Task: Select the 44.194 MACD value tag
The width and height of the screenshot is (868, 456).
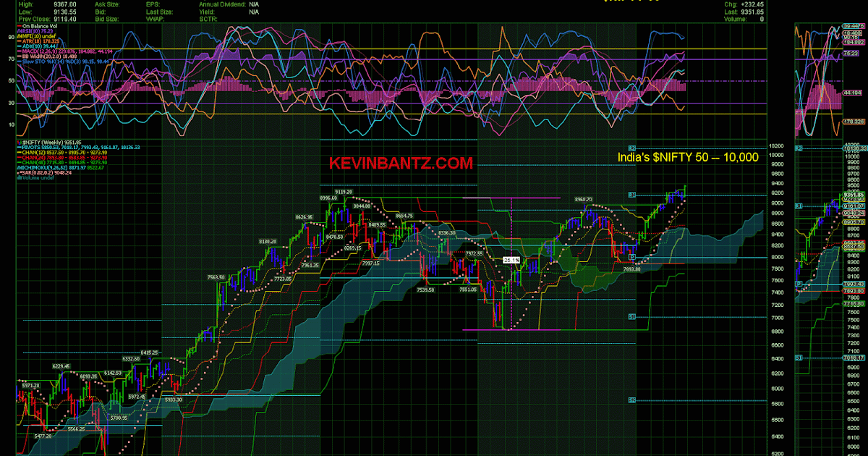Action: (854, 93)
